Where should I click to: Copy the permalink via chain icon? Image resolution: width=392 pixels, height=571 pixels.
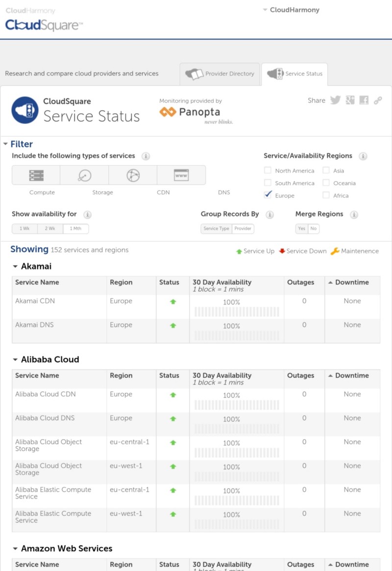(378, 101)
